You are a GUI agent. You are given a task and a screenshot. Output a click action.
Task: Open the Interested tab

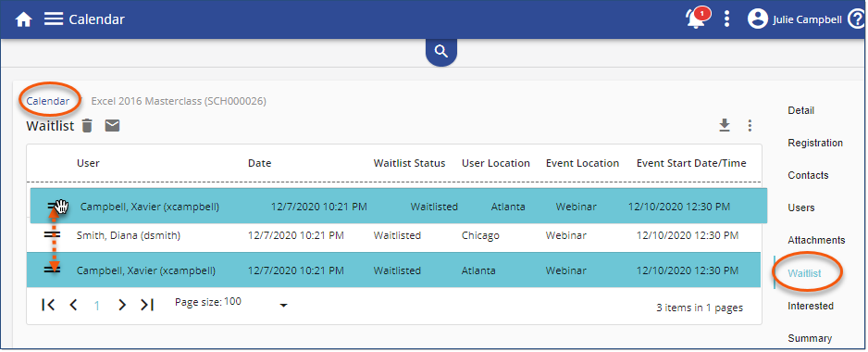coord(811,306)
